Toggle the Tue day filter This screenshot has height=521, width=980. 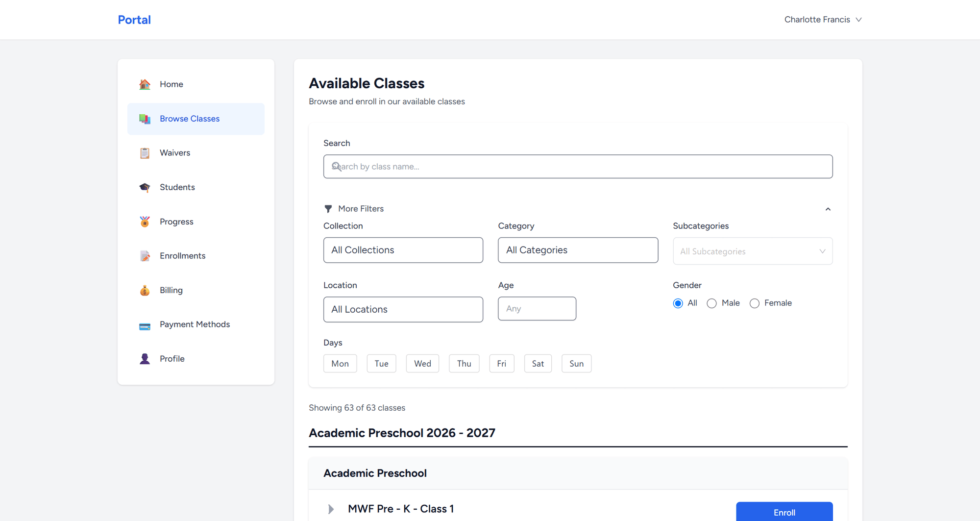(381, 364)
